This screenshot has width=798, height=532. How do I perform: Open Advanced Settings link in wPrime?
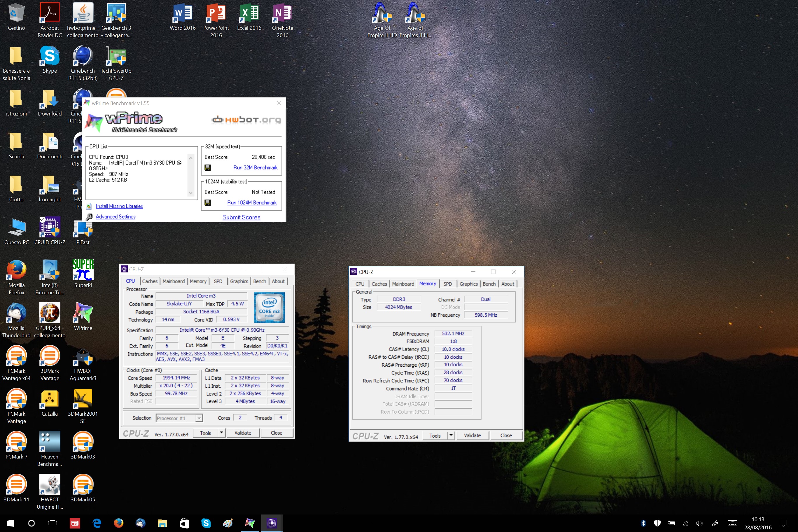coord(116,217)
